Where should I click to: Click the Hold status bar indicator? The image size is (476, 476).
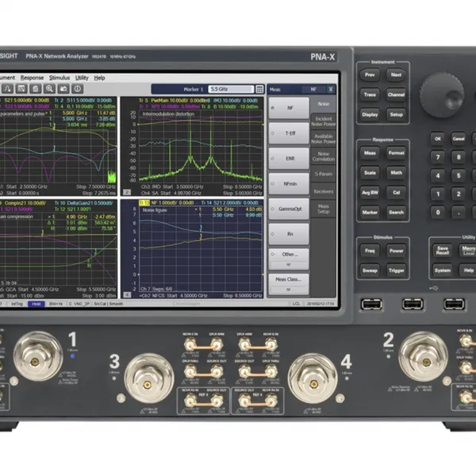[x=36, y=304]
